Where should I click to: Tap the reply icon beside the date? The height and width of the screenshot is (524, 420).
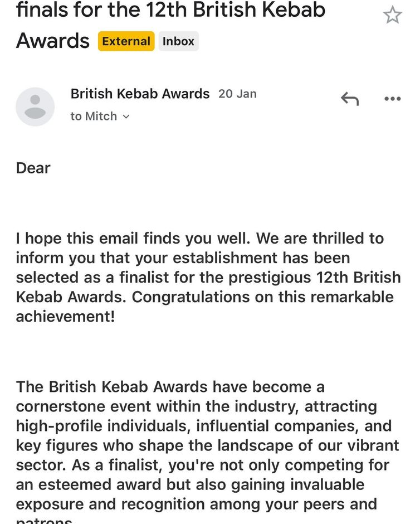(350, 98)
